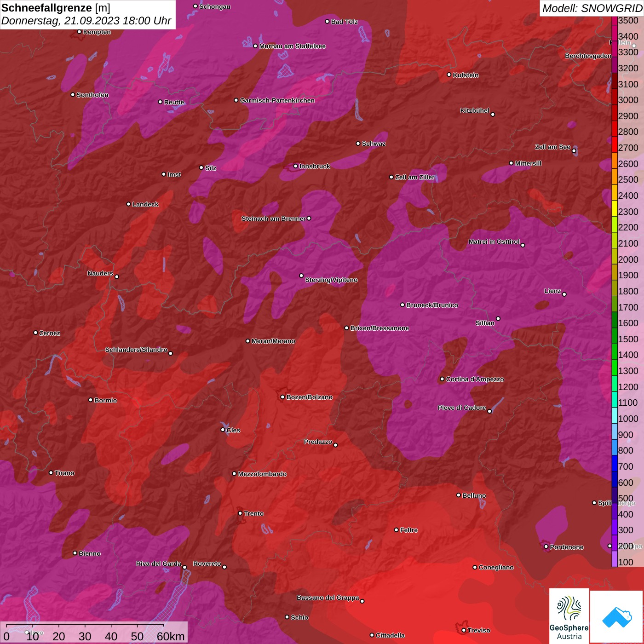The height and width of the screenshot is (644, 644).
Task: Click the blue mountain and cloud logo
Action: [617, 617]
